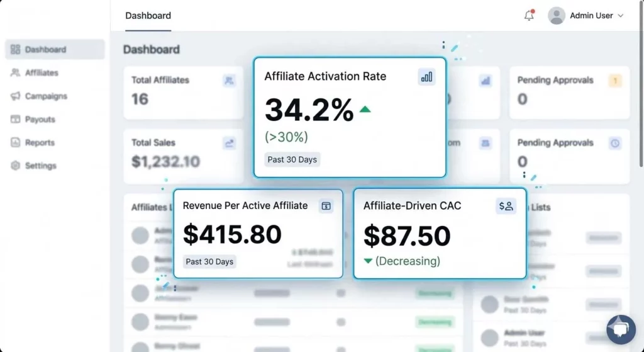Screen dimensions: 644x352
Task: Click Past 30 Days tag on Revenue card
Action: point(209,261)
